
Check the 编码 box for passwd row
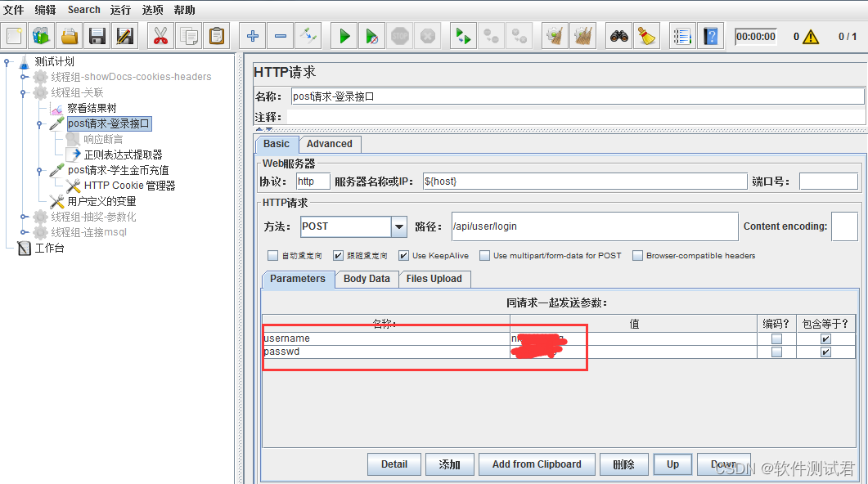pyautogui.click(x=776, y=352)
